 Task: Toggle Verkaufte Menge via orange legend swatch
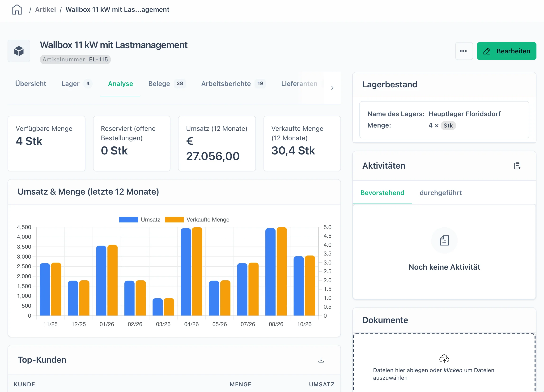[x=174, y=220]
